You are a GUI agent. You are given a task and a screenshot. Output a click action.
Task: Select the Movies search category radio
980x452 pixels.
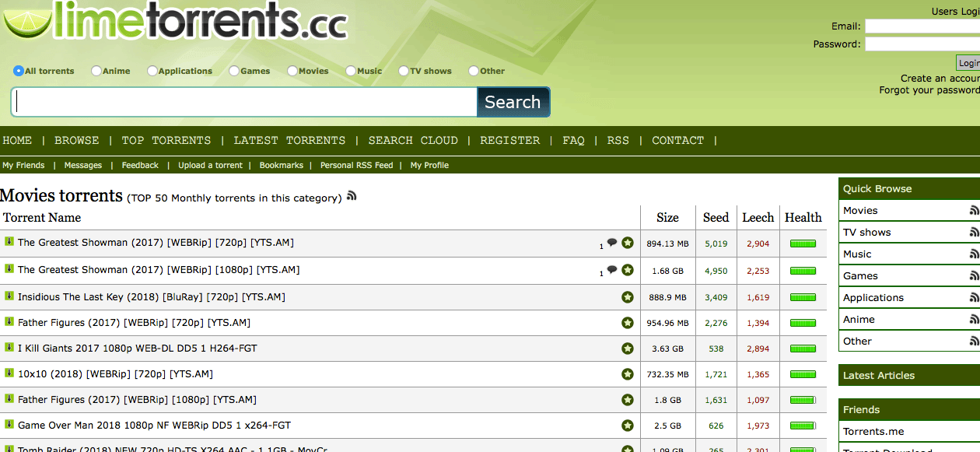coord(292,71)
